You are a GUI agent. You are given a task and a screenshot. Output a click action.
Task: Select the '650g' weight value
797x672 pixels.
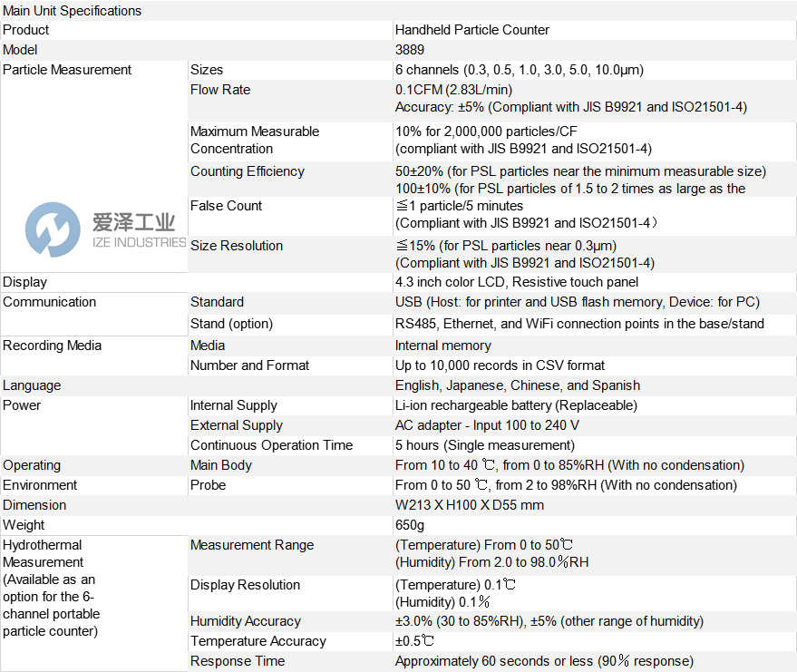coord(410,525)
